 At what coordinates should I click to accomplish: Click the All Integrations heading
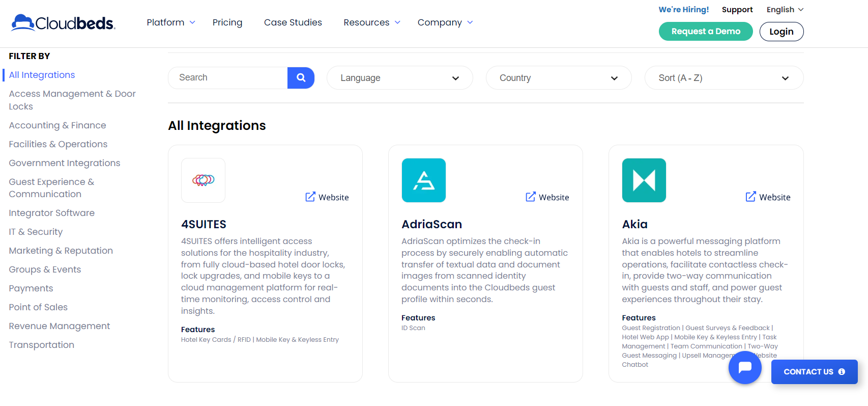217,125
